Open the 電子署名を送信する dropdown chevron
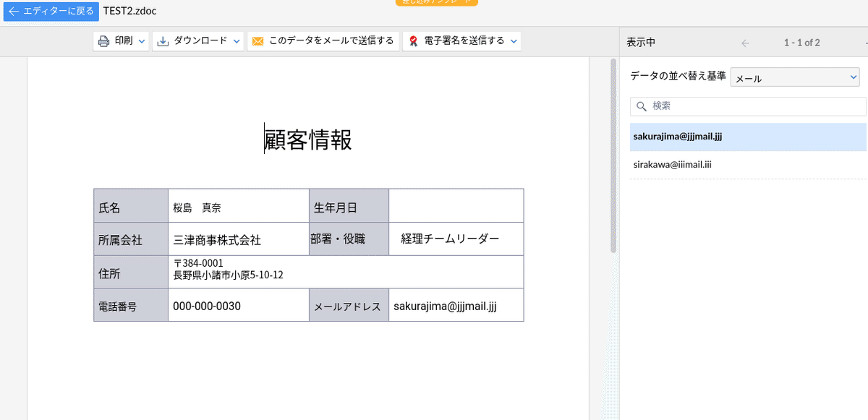Screen dimensions: 868x420 pos(514,41)
